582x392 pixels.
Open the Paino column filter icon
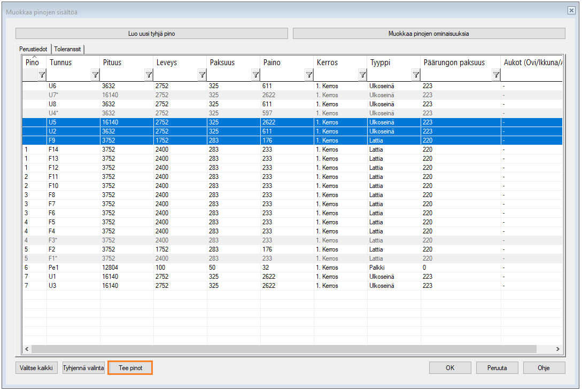[309, 75]
